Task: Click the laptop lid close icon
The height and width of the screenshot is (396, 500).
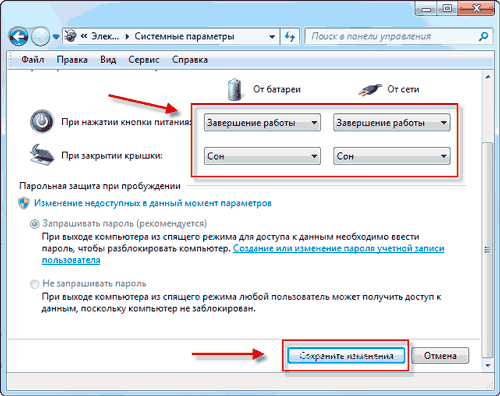Action: pyautogui.click(x=42, y=155)
